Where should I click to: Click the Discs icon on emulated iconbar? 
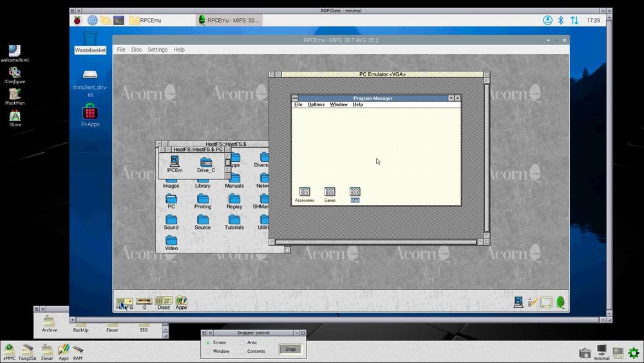tap(164, 303)
